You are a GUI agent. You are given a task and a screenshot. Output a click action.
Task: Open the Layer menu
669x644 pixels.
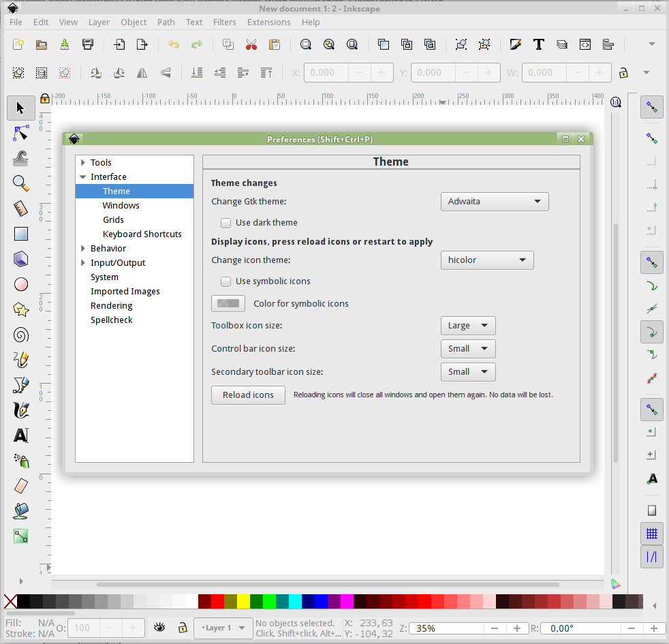(99, 22)
